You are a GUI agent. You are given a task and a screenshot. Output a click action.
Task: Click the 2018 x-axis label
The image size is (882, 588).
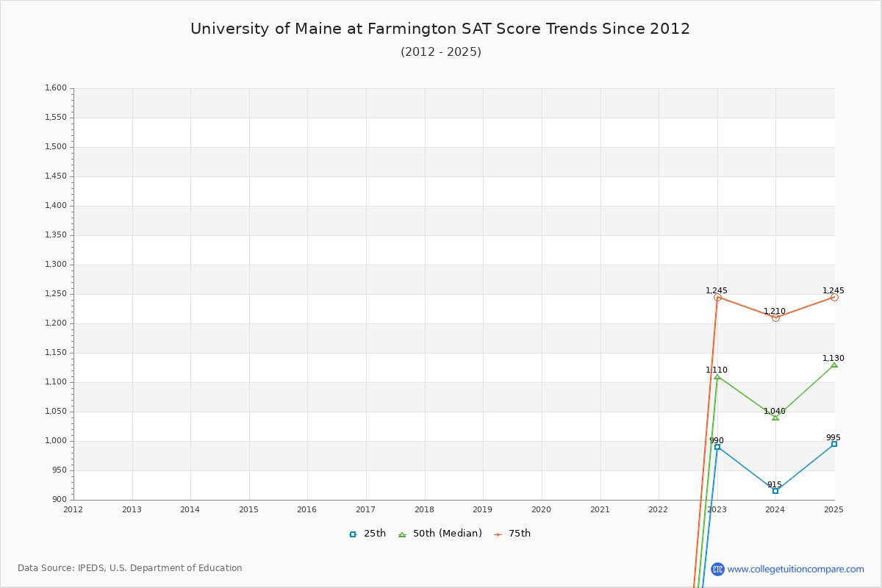tap(425, 509)
